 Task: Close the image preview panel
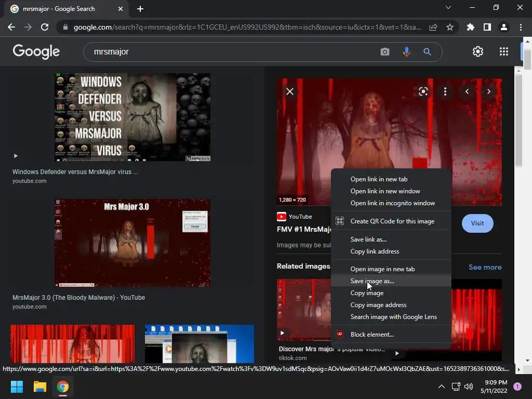pyautogui.click(x=290, y=91)
